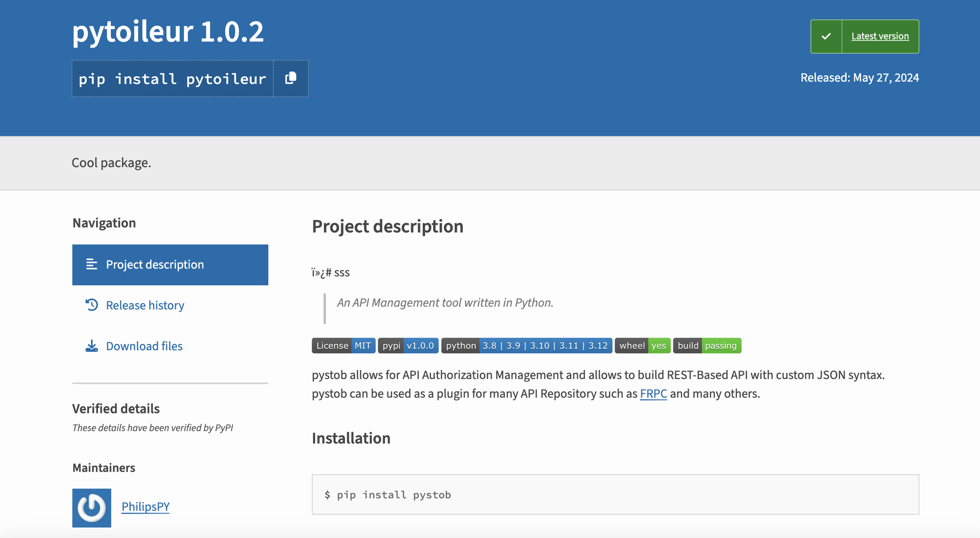Click the pip install pystob code block
This screenshot has height=538, width=980.
click(x=387, y=494)
